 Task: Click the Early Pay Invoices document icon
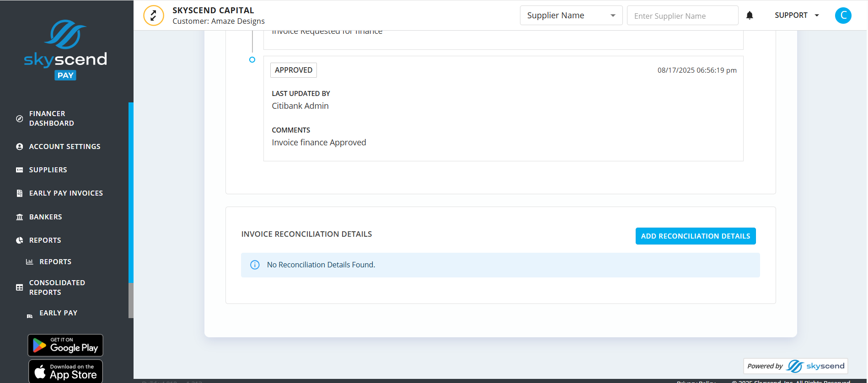[x=19, y=193]
